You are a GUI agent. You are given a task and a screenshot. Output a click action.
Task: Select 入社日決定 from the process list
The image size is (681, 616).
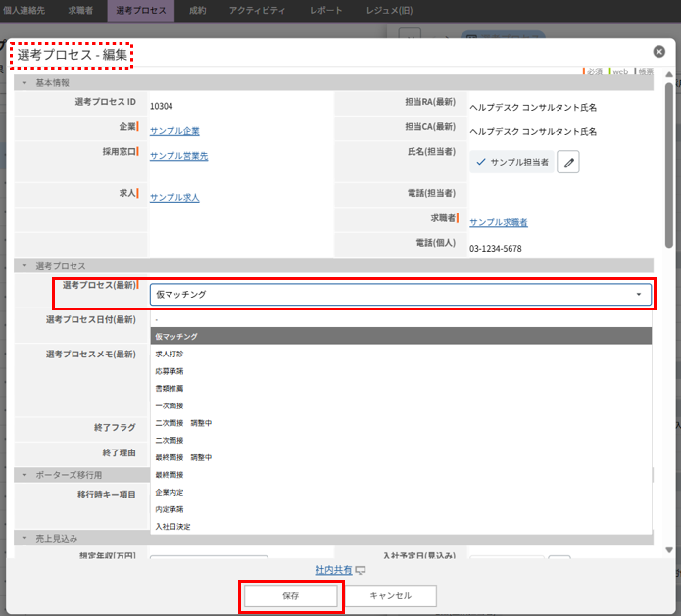tap(172, 527)
